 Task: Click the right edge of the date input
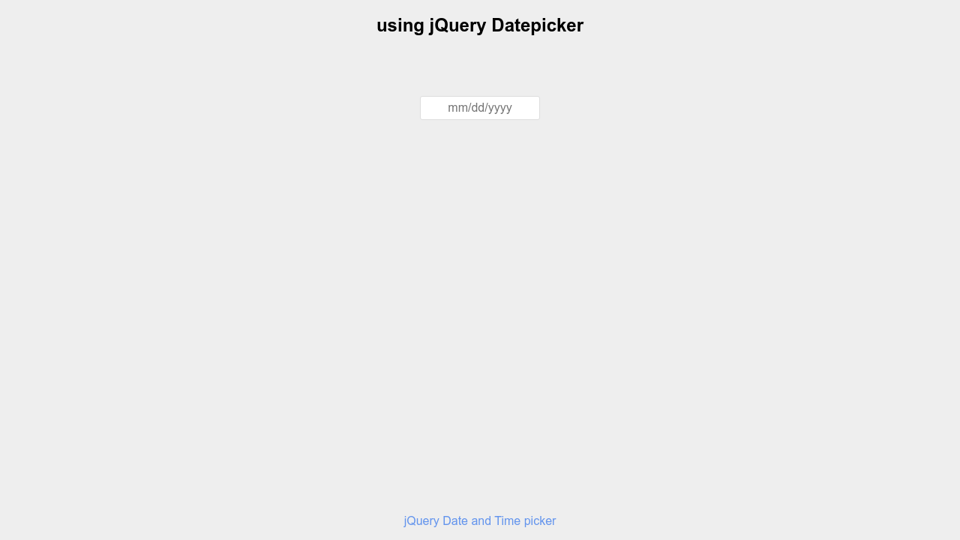[534, 108]
